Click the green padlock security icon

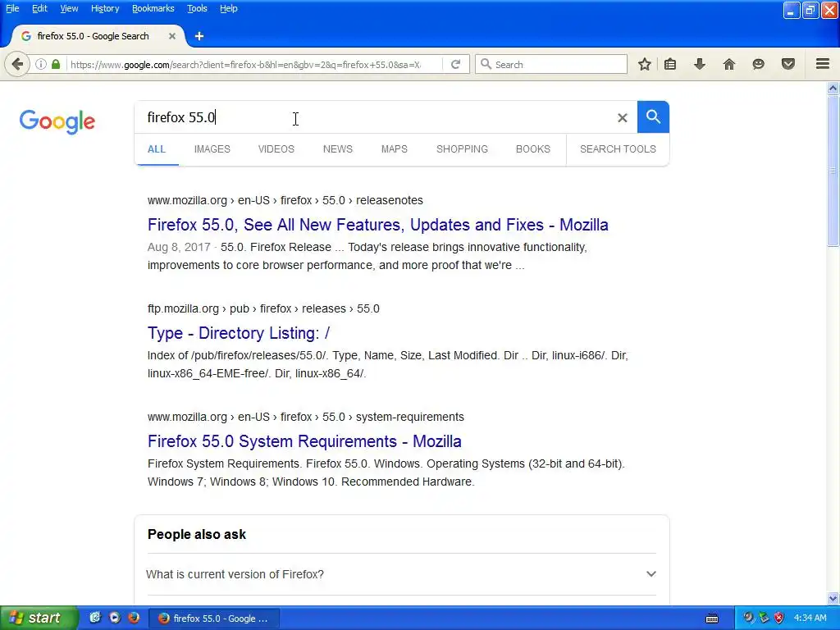56,64
